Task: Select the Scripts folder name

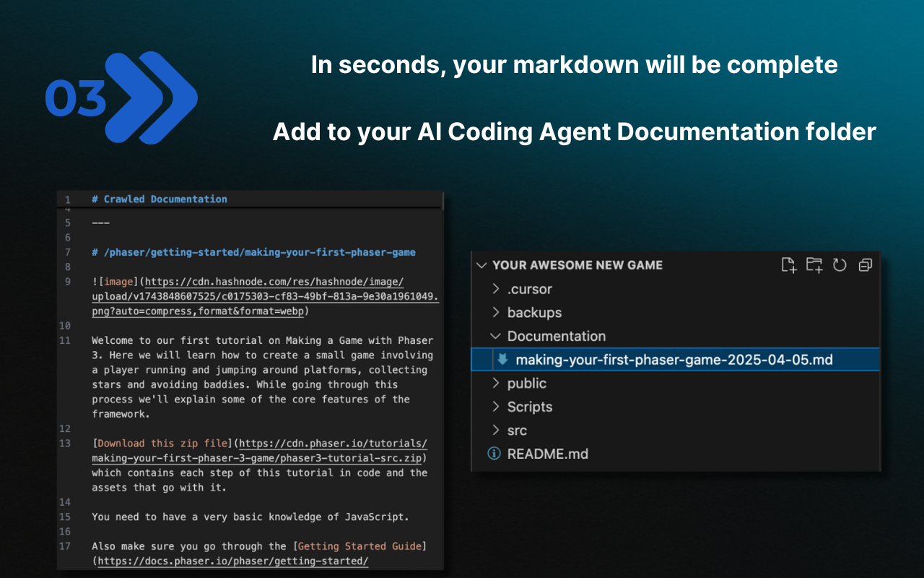Action: coord(530,407)
